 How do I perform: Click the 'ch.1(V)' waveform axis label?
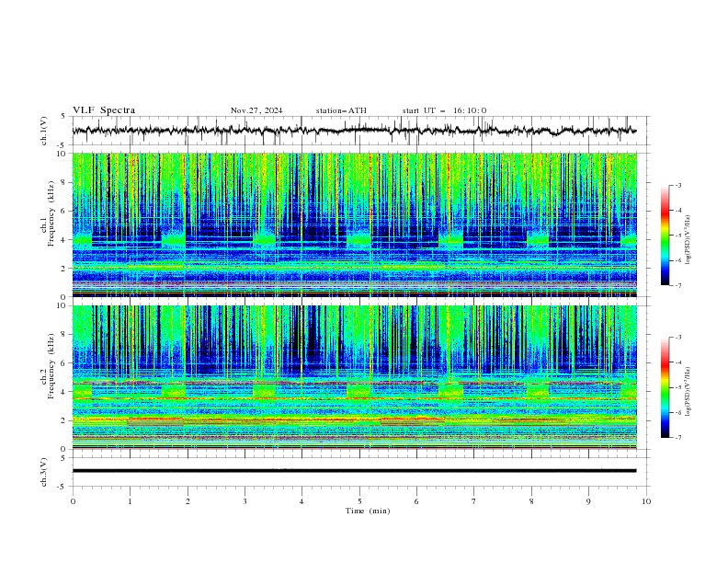pos(44,131)
